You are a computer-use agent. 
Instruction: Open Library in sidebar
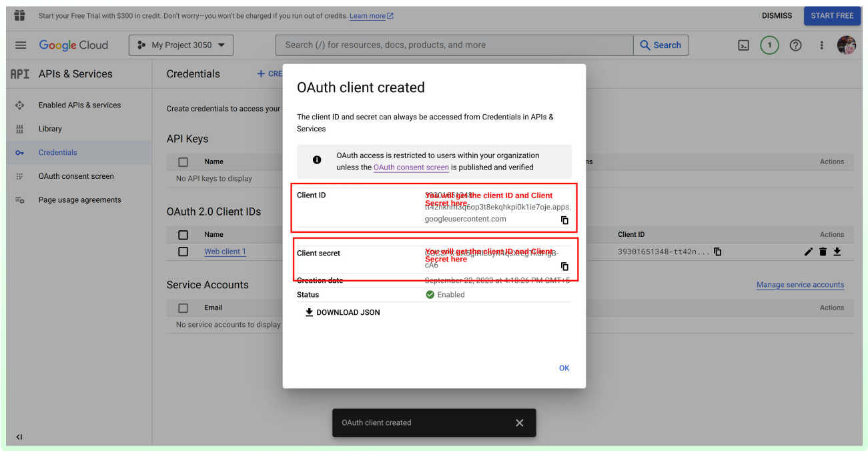tap(50, 129)
